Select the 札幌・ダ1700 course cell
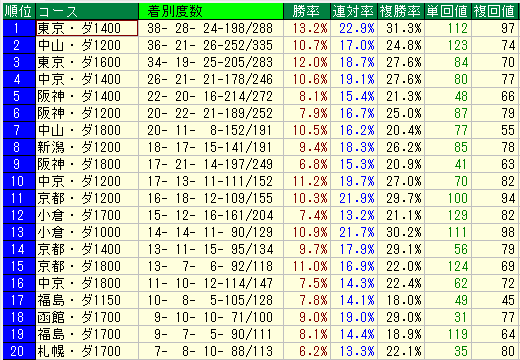This screenshot has width=520, height=360. pos(87,351)
